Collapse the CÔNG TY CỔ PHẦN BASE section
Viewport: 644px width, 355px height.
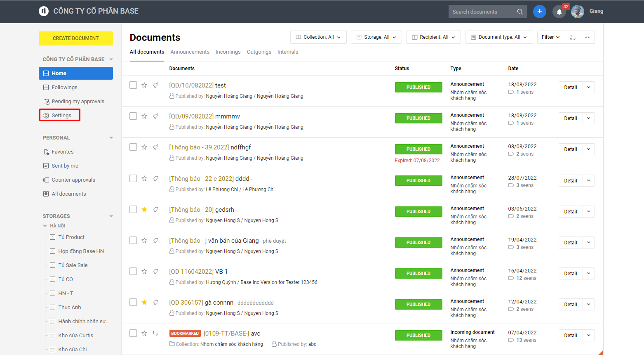[x=111, y=59]
